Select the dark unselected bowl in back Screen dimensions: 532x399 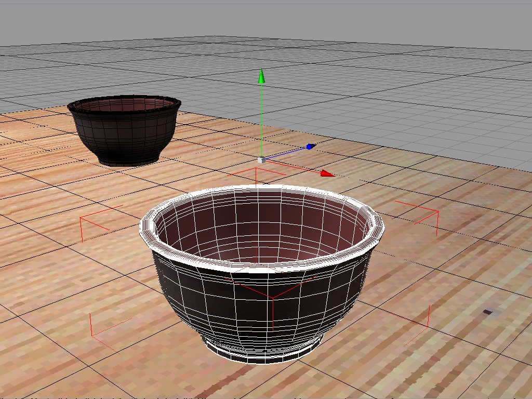124,130
